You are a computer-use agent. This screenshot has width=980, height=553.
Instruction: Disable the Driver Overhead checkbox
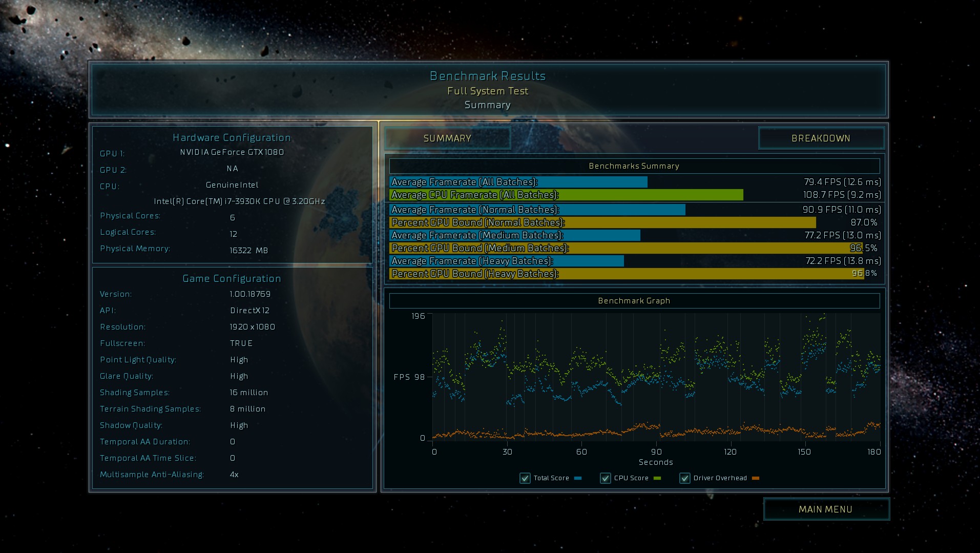[x=684, y=478]
